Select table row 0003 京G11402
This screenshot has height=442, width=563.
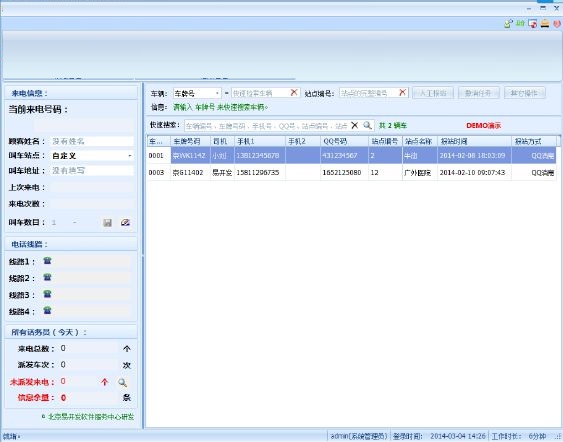pos(352,172)
